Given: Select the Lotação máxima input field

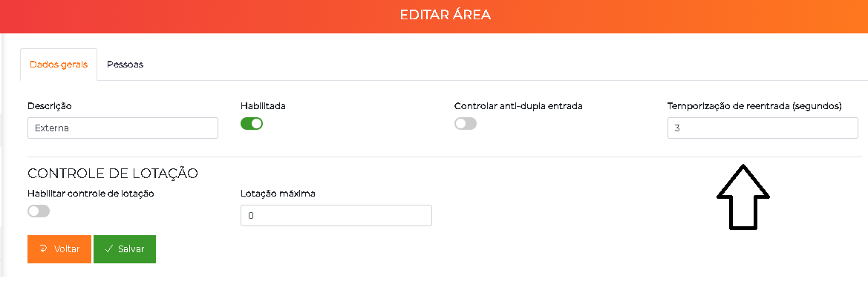Looking at the screenshot, I should click(x=336, y=216).
